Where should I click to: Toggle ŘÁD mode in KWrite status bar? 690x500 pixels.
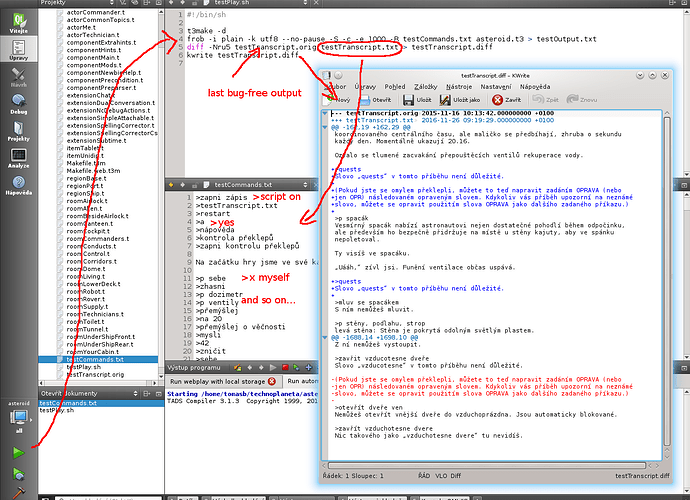[x=424, y=476]
